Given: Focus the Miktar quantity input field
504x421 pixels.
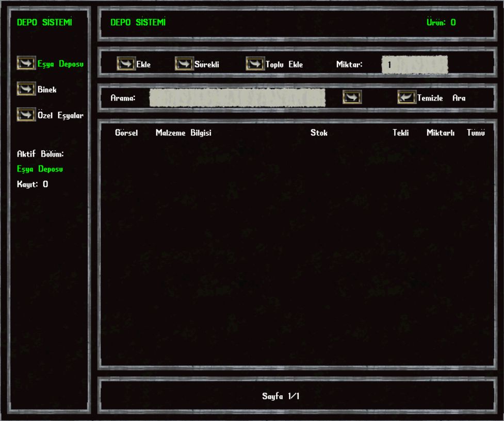Looking at the screenshot, I should click(415, 64).
